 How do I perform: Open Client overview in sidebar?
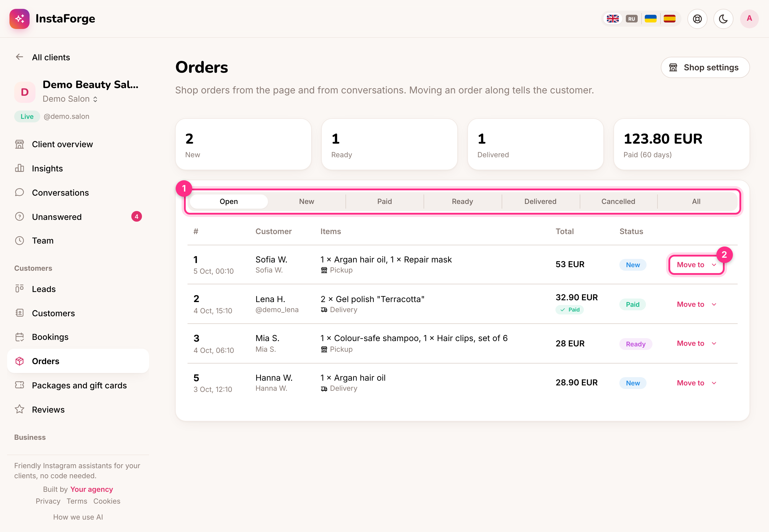pyautogui.click(x=78, y=144)
